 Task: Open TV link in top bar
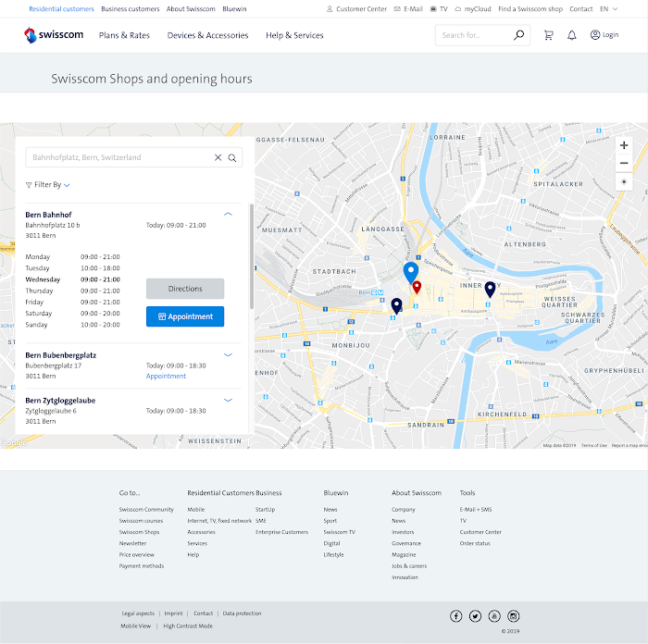point(439,8)
